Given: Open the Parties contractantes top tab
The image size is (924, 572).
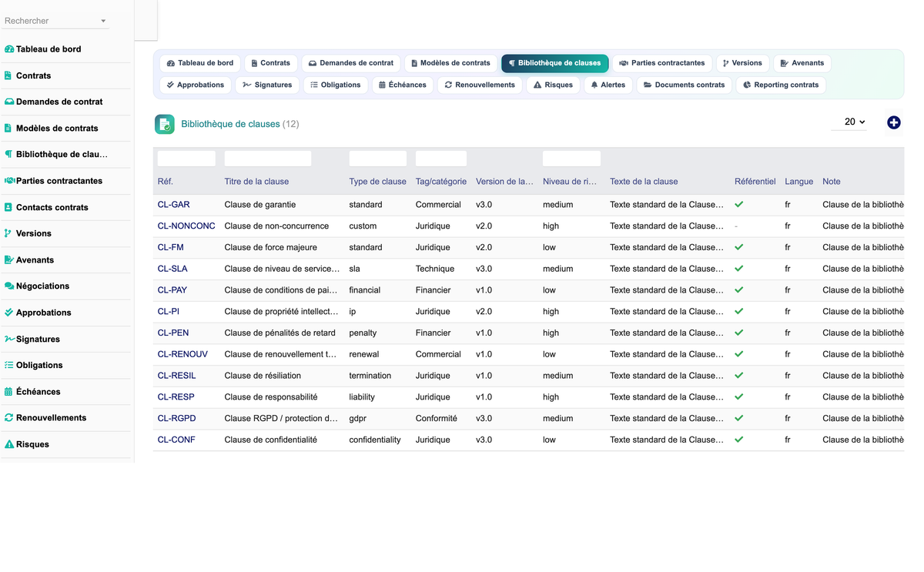Looking at the screenshot, I should click(x=661, y=63).
